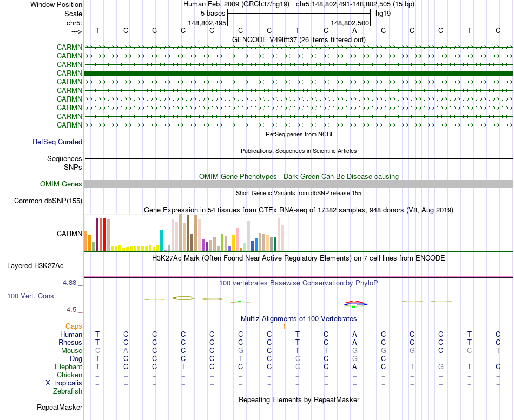Open the 'RefSeq genes from NCBI' title
Image resolution: width=514 pixels, height=420 pixels.
click(299, 134)
